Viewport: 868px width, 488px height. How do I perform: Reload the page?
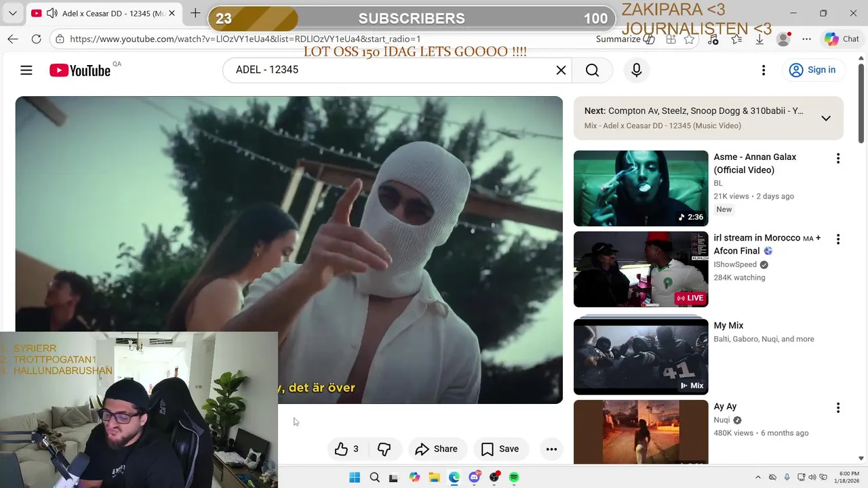click(x=37, y=39)
